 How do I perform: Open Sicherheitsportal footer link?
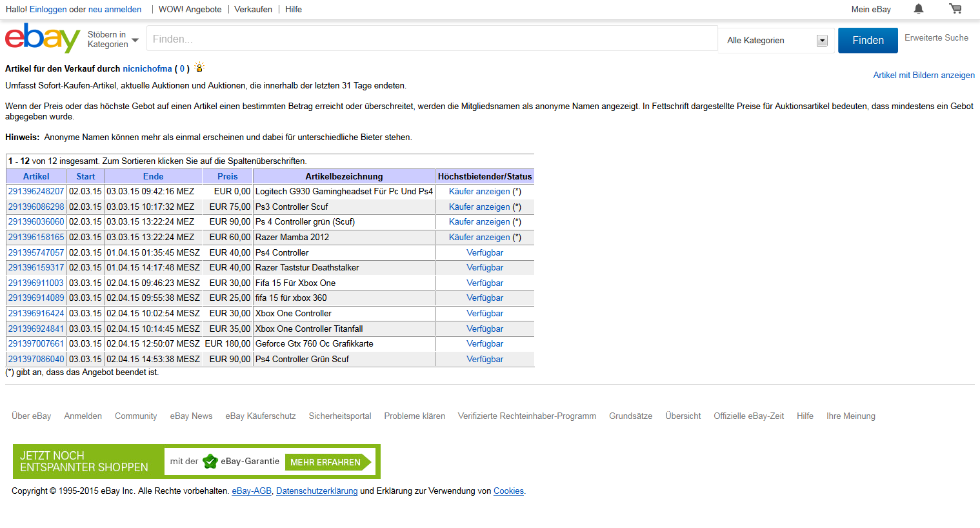[340, 416]
